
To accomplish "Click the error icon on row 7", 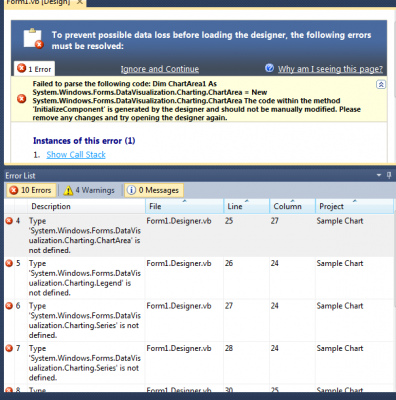I will pyautogui.click(x=9, y=348).
